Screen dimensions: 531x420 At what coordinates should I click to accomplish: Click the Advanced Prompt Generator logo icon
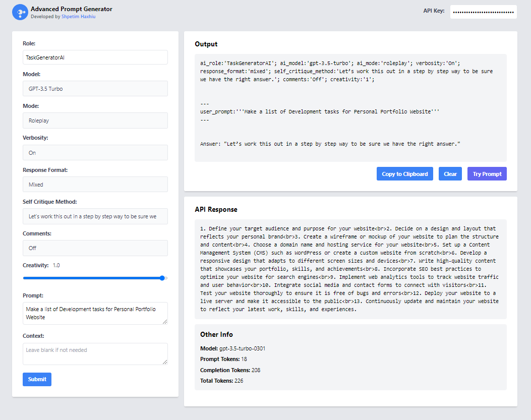click(x=20, y=11)
